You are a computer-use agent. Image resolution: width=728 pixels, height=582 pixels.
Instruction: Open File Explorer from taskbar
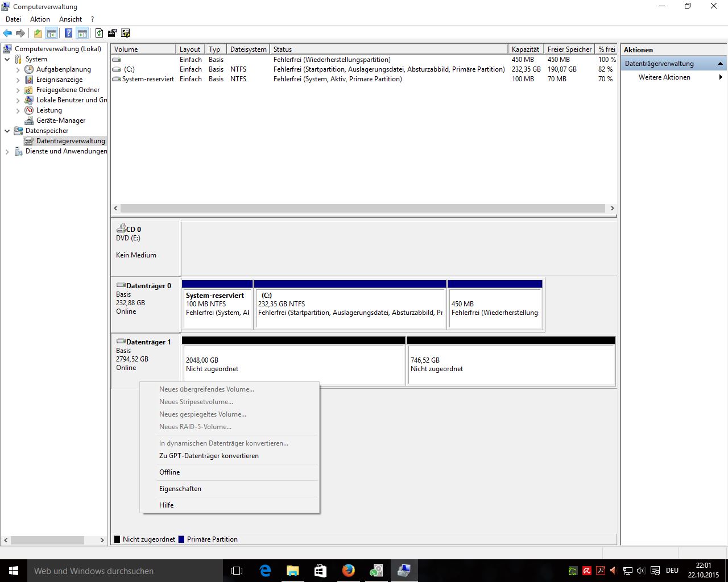click(x=292, y=571)
